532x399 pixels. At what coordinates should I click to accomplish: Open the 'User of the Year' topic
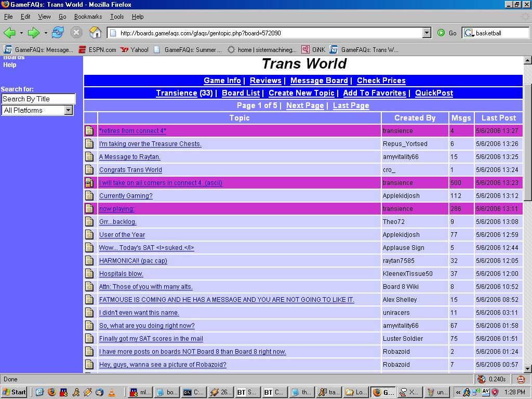122,235
